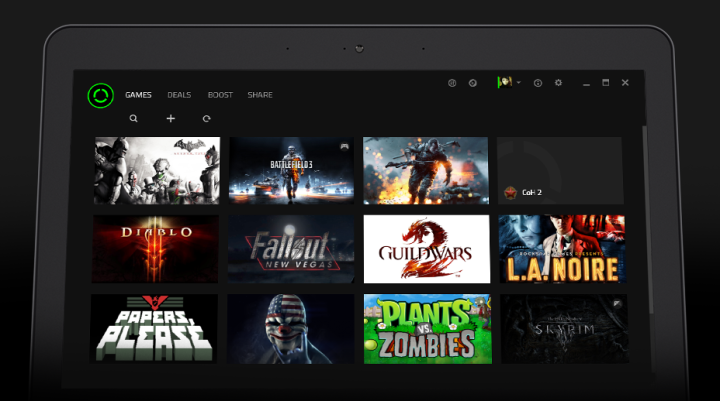
Task: Open the BOOST tab
Action: click(x=220, y=95)
